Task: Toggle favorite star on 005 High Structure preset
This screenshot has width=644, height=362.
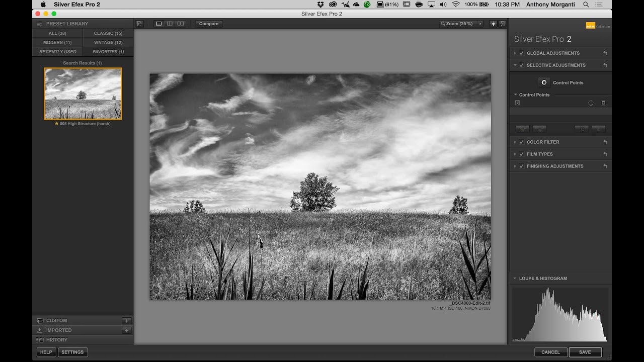Action: [x=57, y=124]
